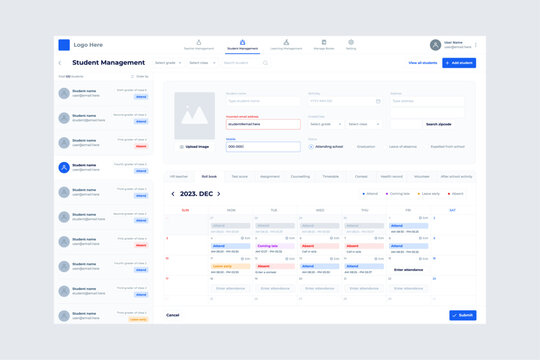Open the birthday calendar picker icon
Image resolution: width=540 pixels, height=360 pixels.
(378, 101)
